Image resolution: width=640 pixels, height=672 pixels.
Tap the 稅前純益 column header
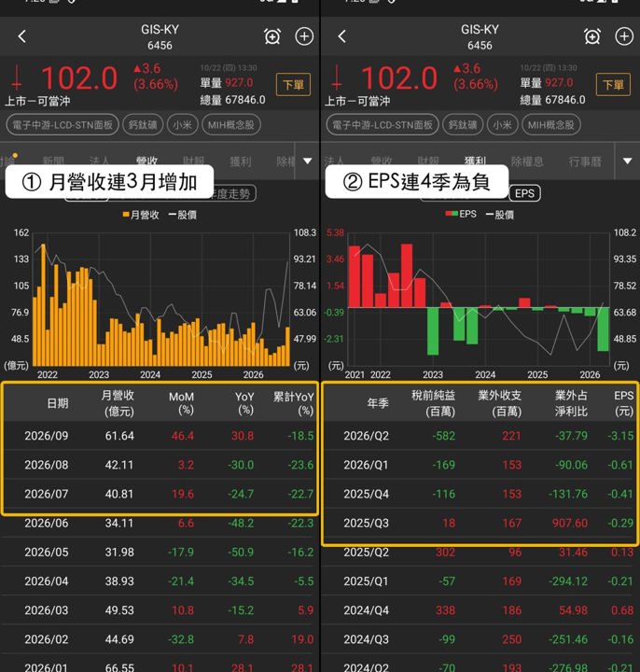[x=434, y=403]
